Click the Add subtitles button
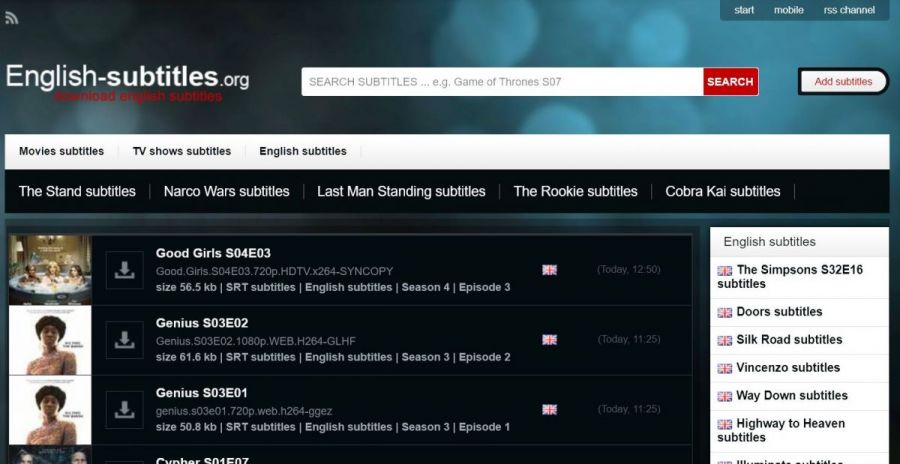This screenshot has width=900, height=464. pyautogui.click(x=843, y=82)
